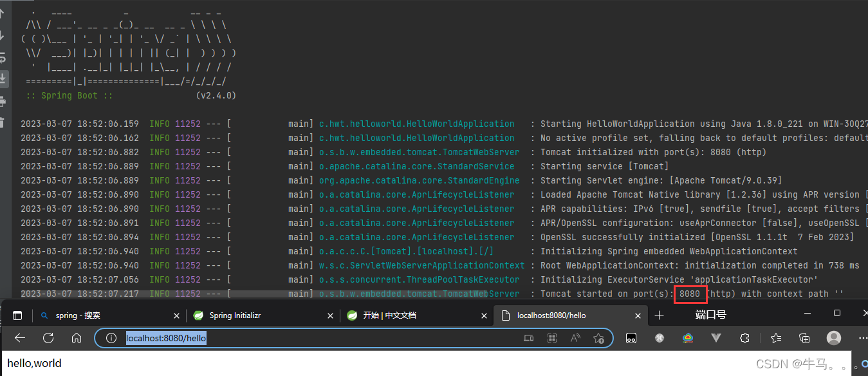
Task: Click logger name "o.s.s.concurrent.ThreadPoolTaskExecutor"
Action: click(x=420, y=279)
